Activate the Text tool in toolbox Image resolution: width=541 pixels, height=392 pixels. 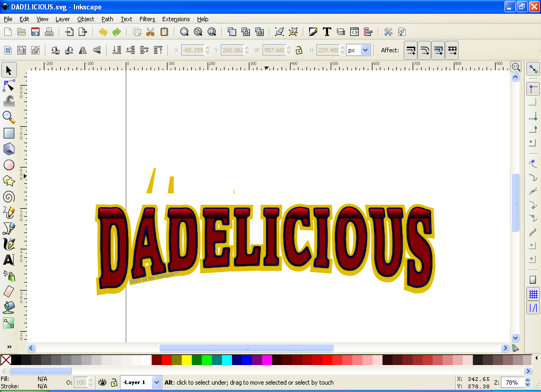[x=9, y=260]
